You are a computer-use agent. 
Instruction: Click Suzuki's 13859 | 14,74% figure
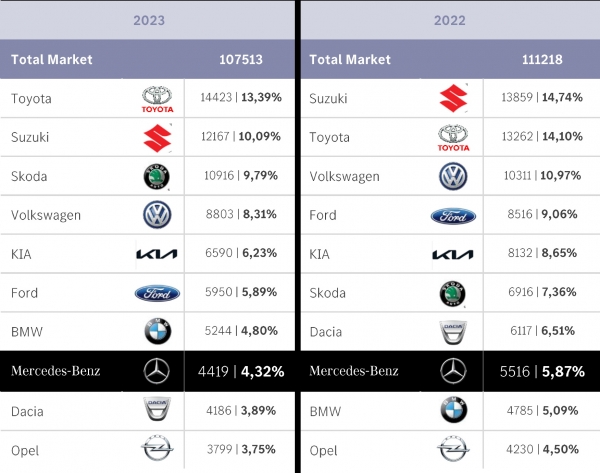[538, 98]
